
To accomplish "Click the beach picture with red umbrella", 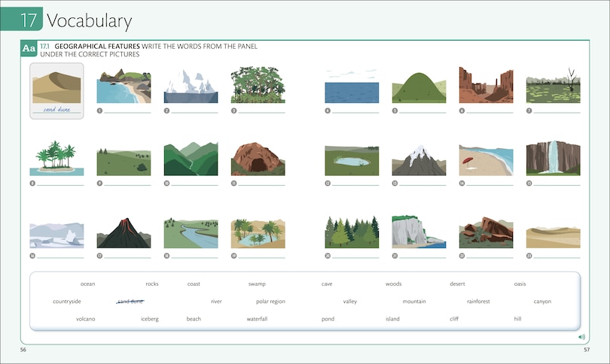I will point(486,160).
